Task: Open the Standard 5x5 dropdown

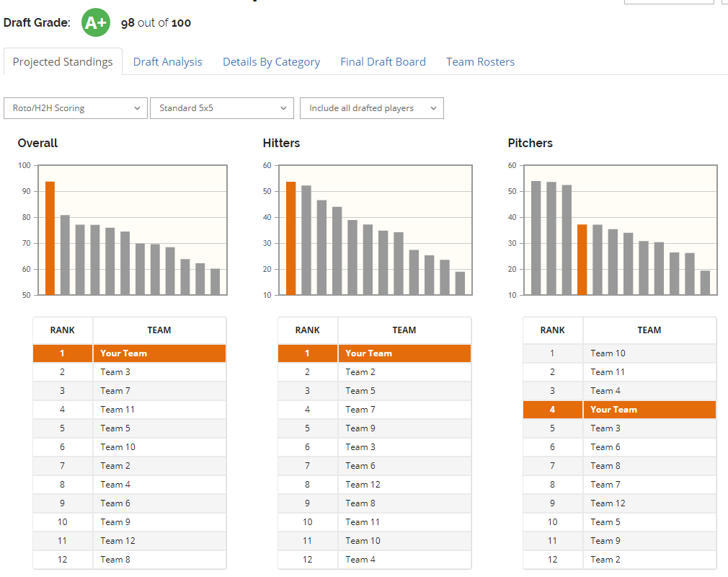Action: tap(222, 108)
